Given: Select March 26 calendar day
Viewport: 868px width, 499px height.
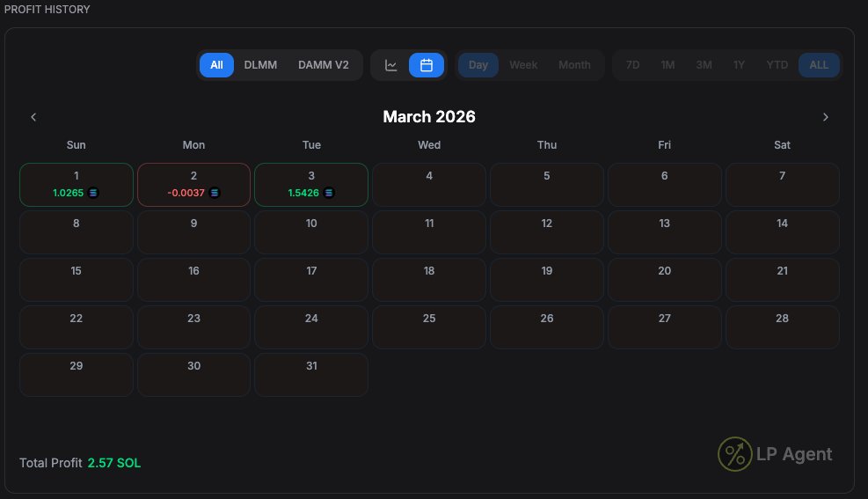Looking at the screenshot, I should pyautogui.click(x=547, y=327).
